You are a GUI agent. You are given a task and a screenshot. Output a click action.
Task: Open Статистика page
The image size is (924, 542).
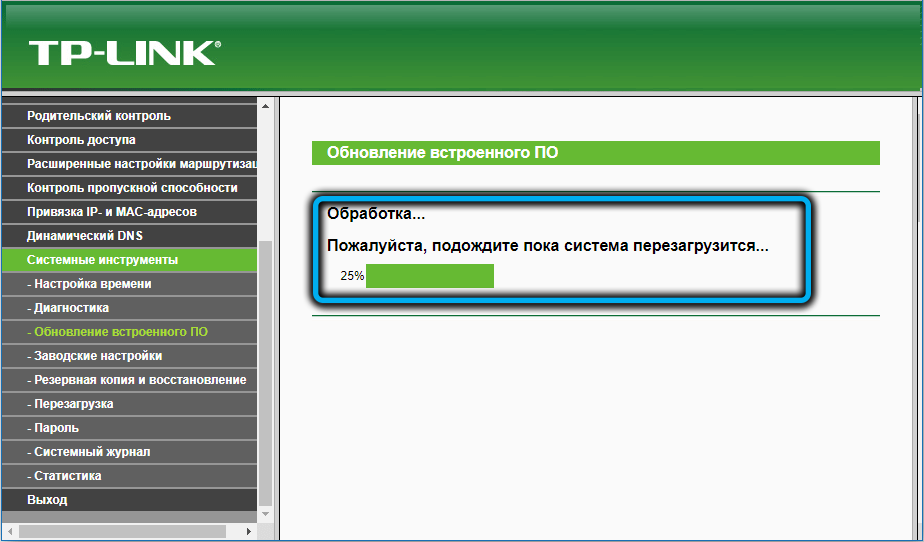(129, 476)
